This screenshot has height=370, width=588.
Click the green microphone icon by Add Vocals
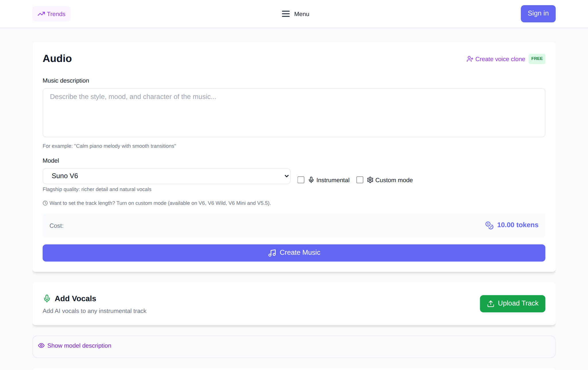click(x=47, y=299)
